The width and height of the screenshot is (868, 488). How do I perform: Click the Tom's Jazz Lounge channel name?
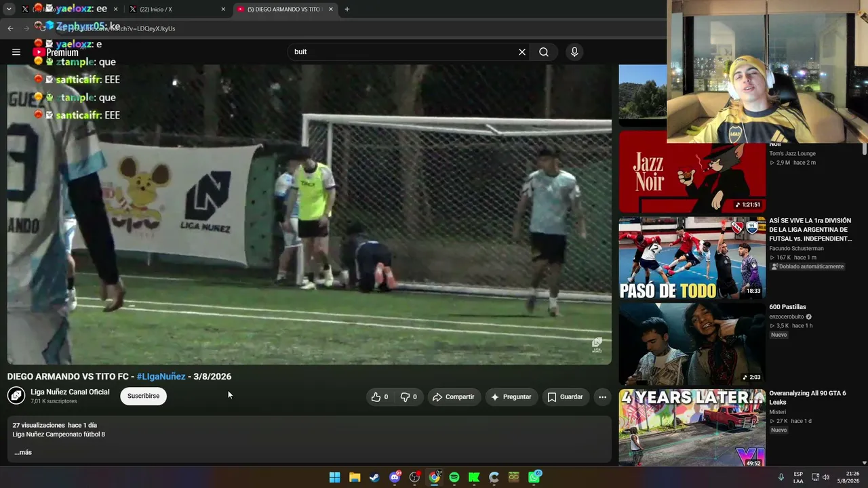point(792,154)
